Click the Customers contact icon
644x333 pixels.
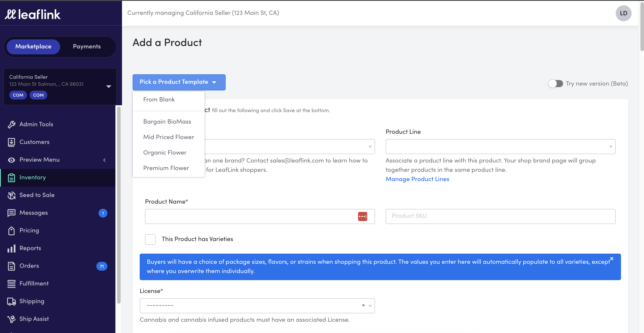click(x=11, y=142)
